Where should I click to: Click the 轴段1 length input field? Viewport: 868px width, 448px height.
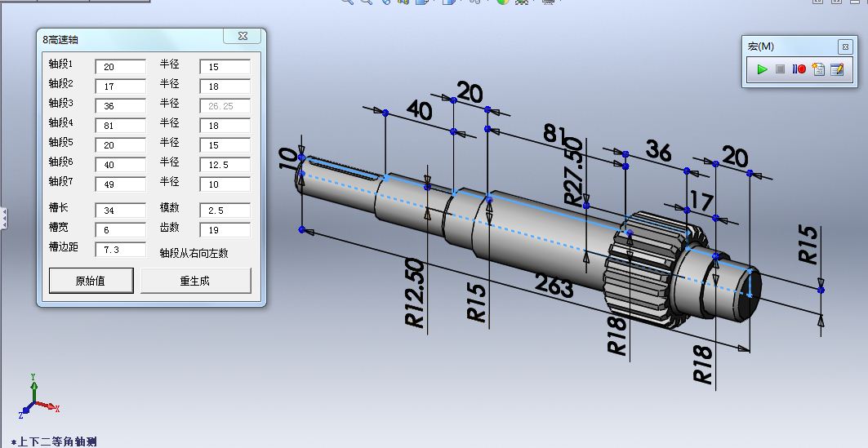click(x=120, y=67)
